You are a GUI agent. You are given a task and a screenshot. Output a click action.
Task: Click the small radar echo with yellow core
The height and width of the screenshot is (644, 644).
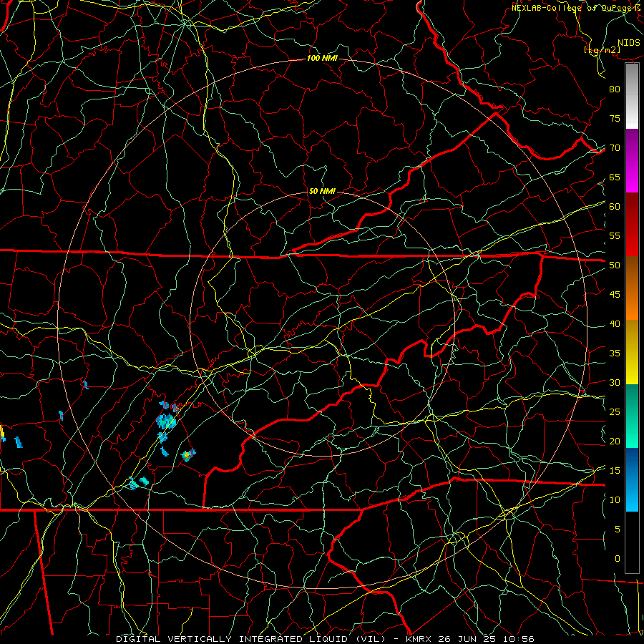pyautogui.click(x=188, y=455)
